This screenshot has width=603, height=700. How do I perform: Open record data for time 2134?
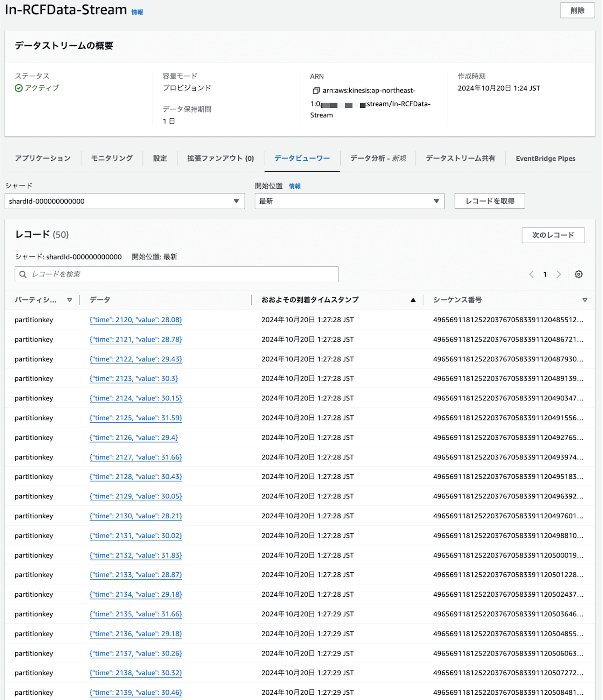click(x=136, y=595)
